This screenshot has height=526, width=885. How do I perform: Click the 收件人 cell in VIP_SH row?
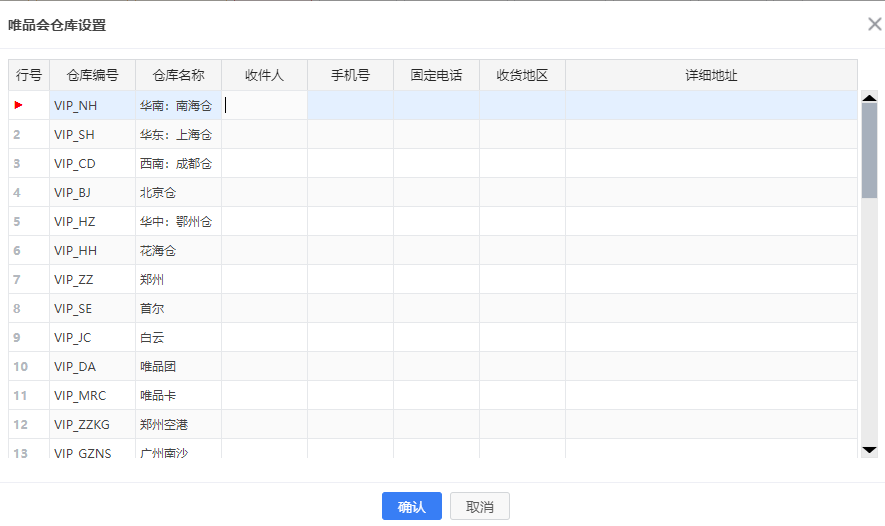[265, 134]
